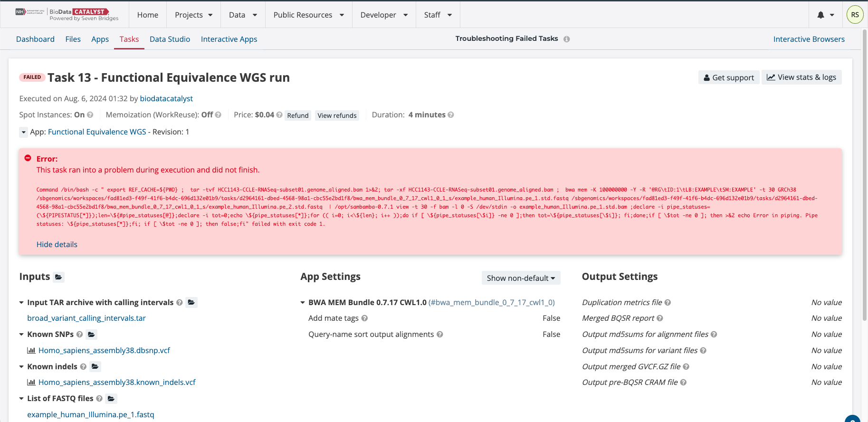This screenshot has width=868, height=422.
Task: Click chart icon beside dbsnp.vcf file
Action: pyautogui.click(x=31, y=350)
